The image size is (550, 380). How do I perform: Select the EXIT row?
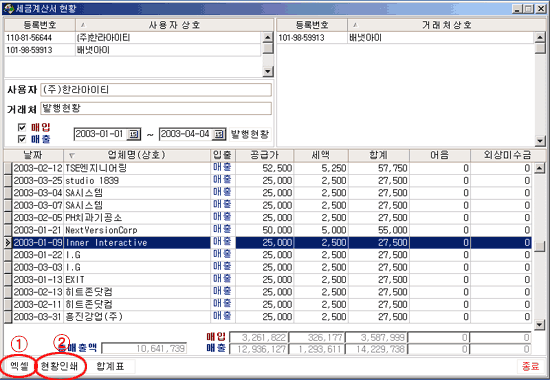pyautogui.click(x=268, y=280)
